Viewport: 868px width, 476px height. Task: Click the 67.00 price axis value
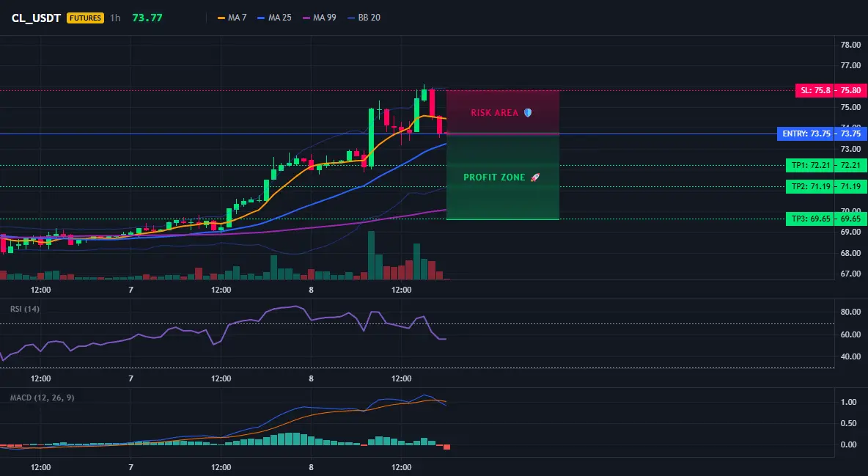(x=850, y=274)
